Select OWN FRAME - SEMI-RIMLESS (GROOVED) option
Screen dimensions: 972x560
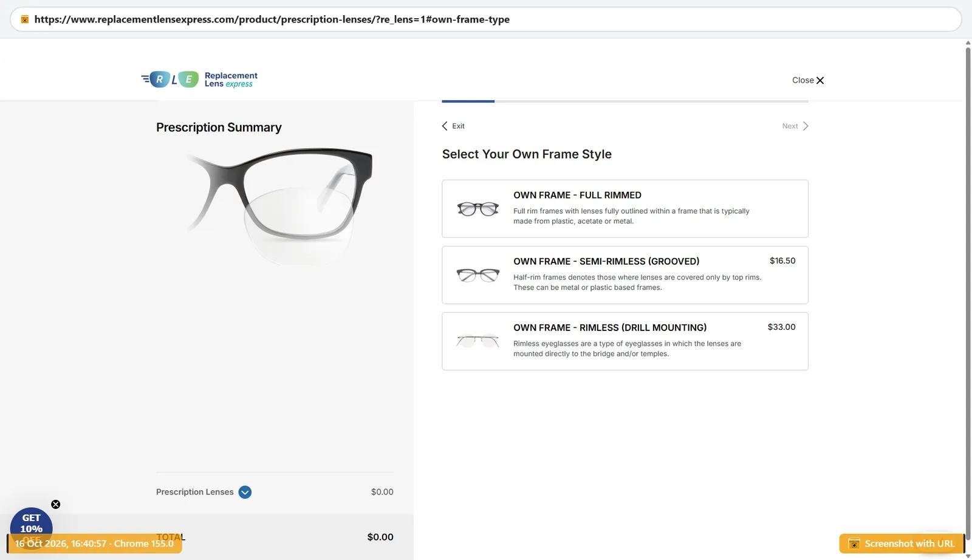(625, 275)
